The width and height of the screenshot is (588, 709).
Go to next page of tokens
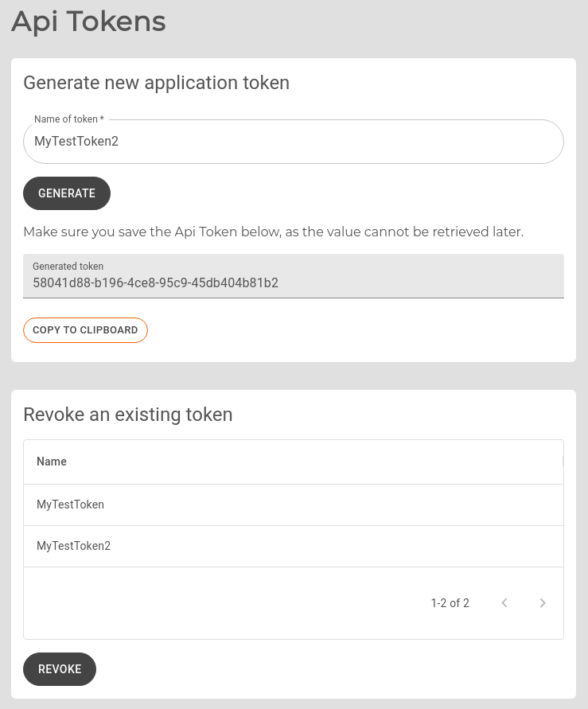[x=543, y=603]
